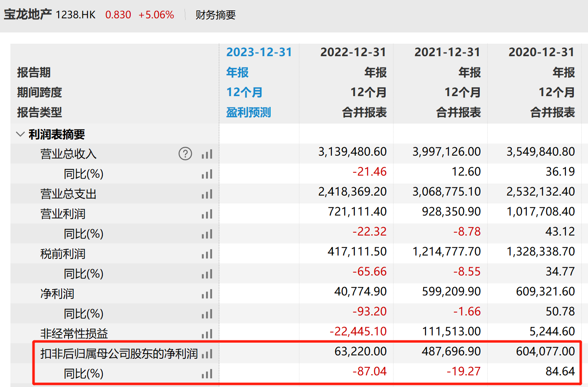This screenshot has width=588, height=387.
Task: Open chart icon for 扣非后归属母公司股东的净利润 row
Action: [x=207, y=354]
